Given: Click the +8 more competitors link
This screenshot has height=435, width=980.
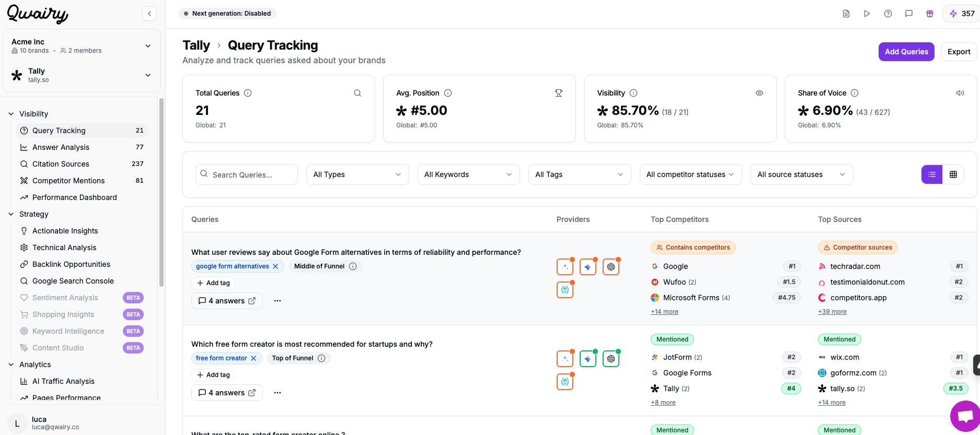Looking at the screenshot, I should point(663,403).
